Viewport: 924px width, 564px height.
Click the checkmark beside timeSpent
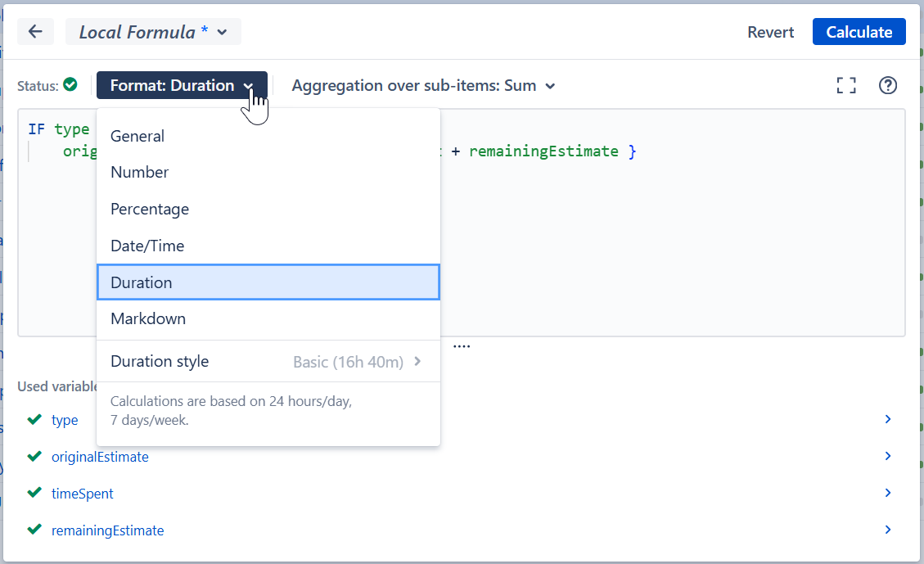(34, 493)
